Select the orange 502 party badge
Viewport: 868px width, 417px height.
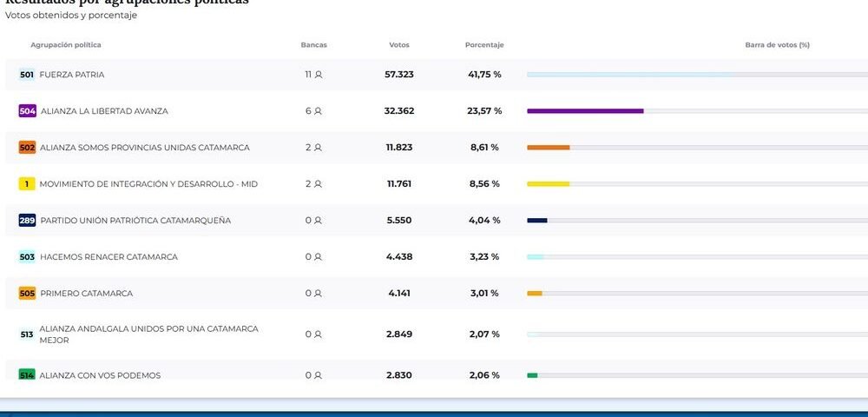coord(27,148)
